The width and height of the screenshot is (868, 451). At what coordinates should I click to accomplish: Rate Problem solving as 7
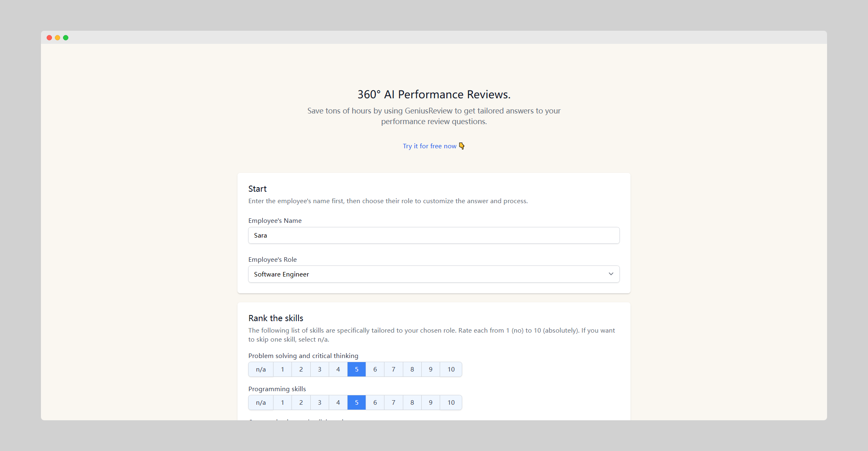(x=393, y=369)
